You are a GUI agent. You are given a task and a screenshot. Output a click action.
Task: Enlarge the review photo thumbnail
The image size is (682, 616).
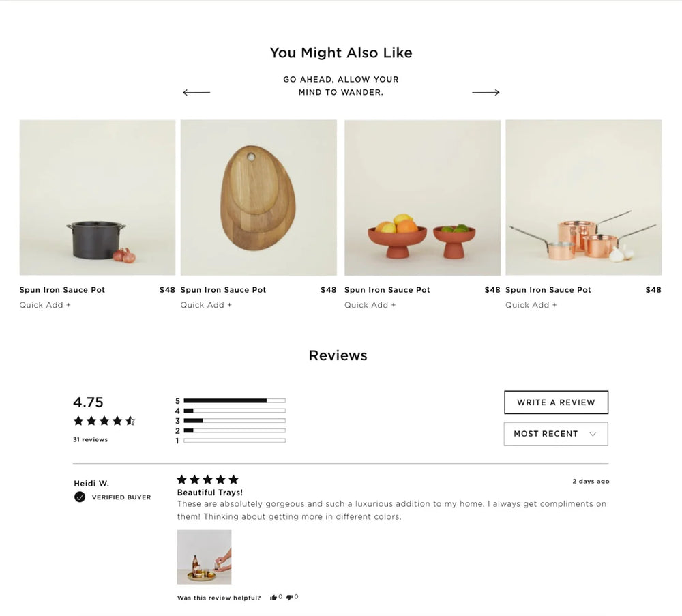[x=204, y=557]
